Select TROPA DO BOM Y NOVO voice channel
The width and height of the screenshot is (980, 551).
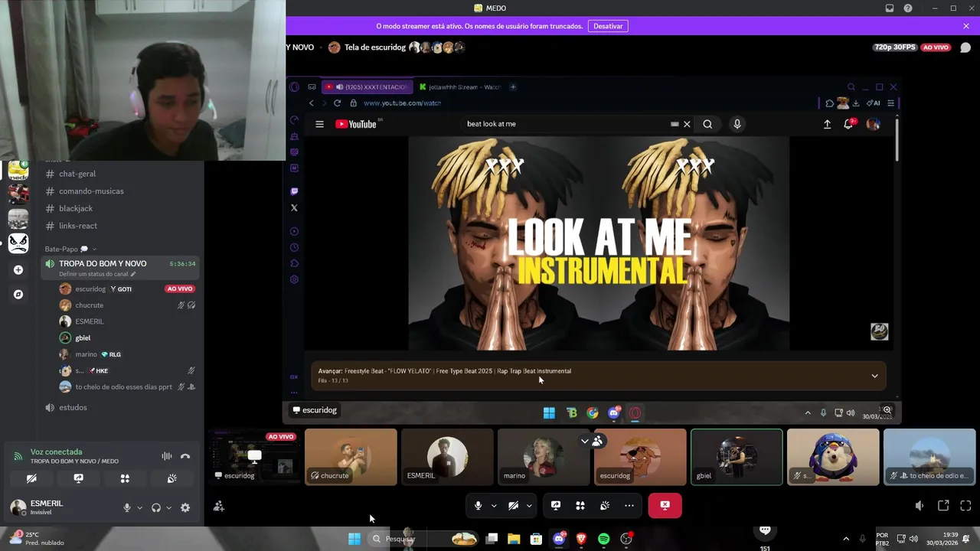[103, 263]
